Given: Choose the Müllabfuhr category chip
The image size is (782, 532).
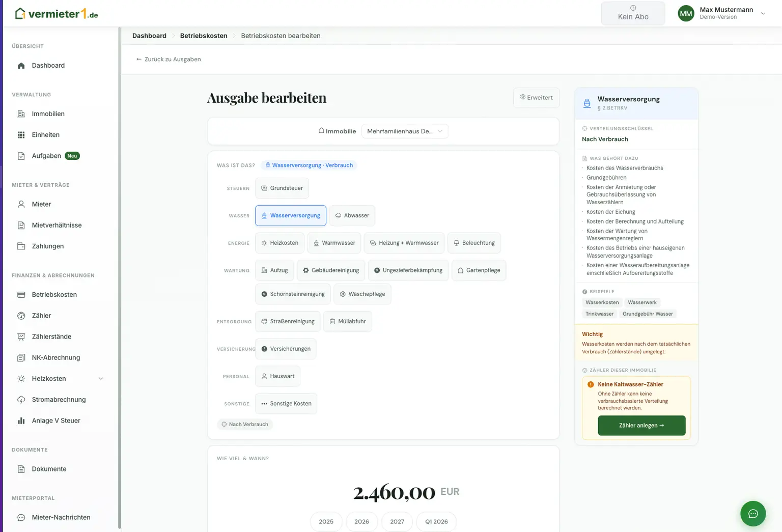Looking at the screenshot, I should click(x=348, y=321).
